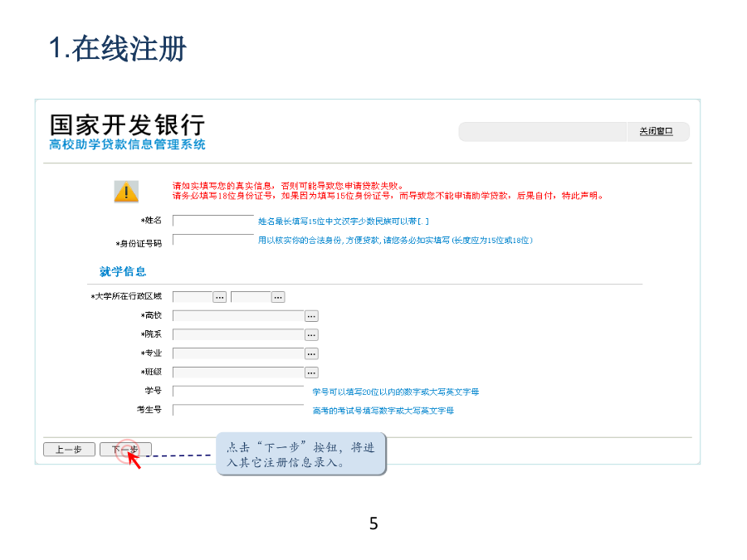
Task: Focus the 身份证号码 ID number field
Action: click(x=213, y=240)
